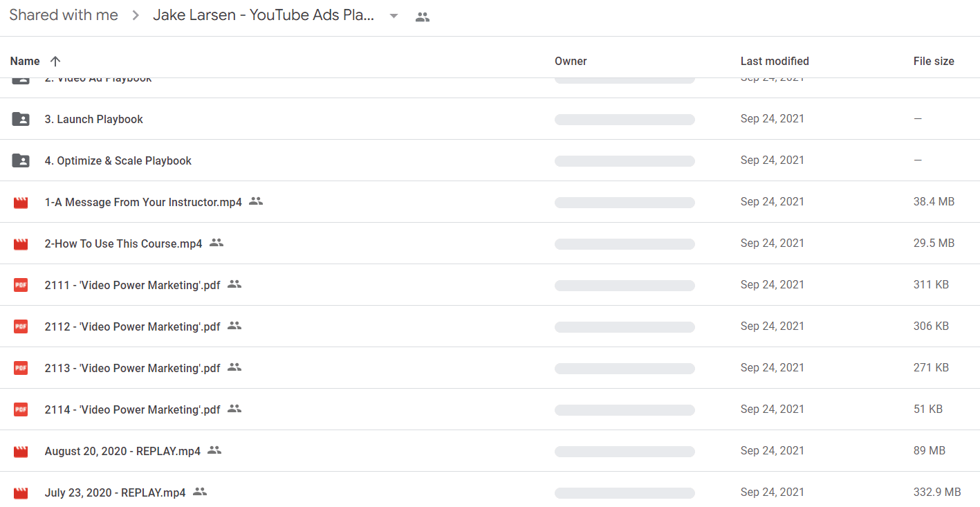
Task: Toggle name sort direction arrow
Action: [x=55, y=61]
